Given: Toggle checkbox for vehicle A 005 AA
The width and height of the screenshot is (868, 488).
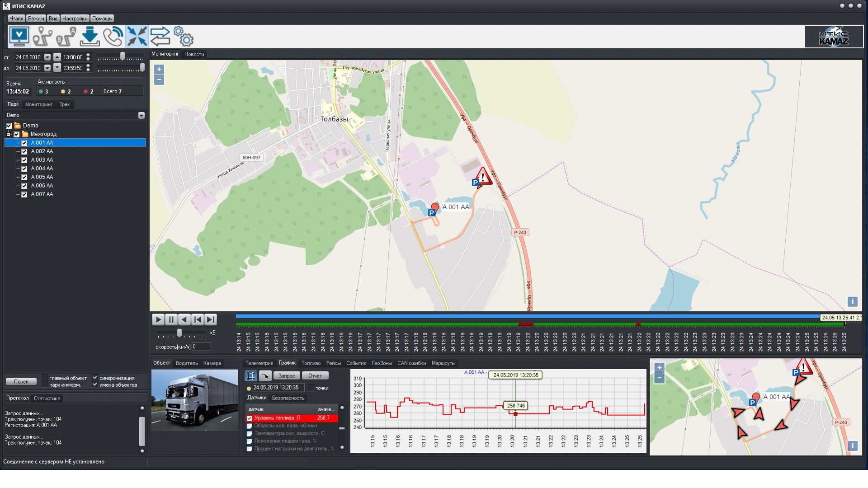Looking at the screenshot, I should (24, 177).
